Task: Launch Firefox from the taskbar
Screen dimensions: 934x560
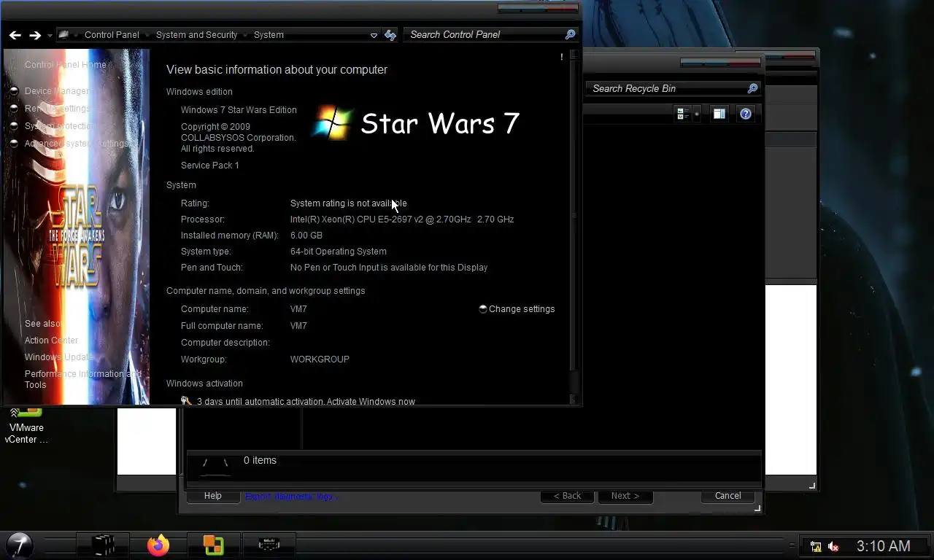Action: coord(158,545)
